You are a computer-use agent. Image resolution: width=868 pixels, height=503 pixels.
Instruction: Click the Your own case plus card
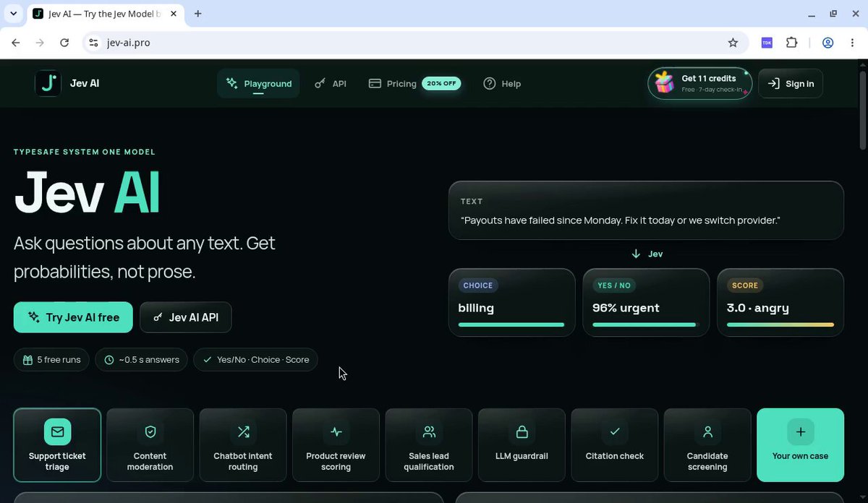click(x=800, y=444)
